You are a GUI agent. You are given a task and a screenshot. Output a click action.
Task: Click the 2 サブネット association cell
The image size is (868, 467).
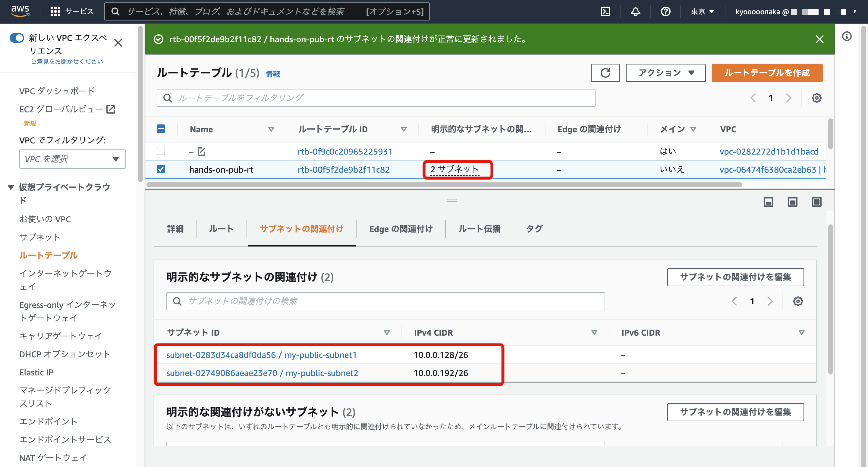click(454, 169)
